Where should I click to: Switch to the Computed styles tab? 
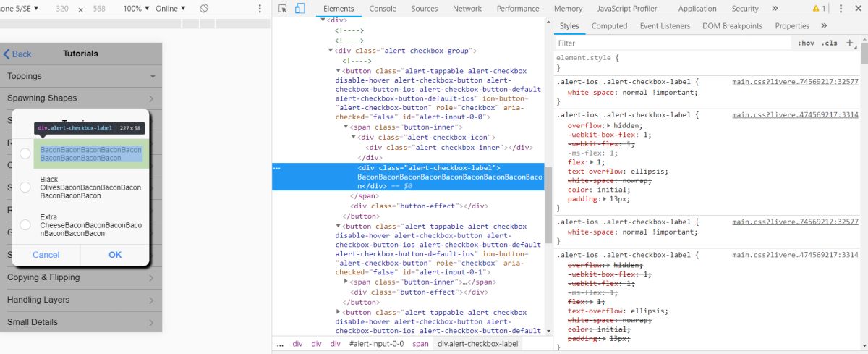(x=609, y=26)
